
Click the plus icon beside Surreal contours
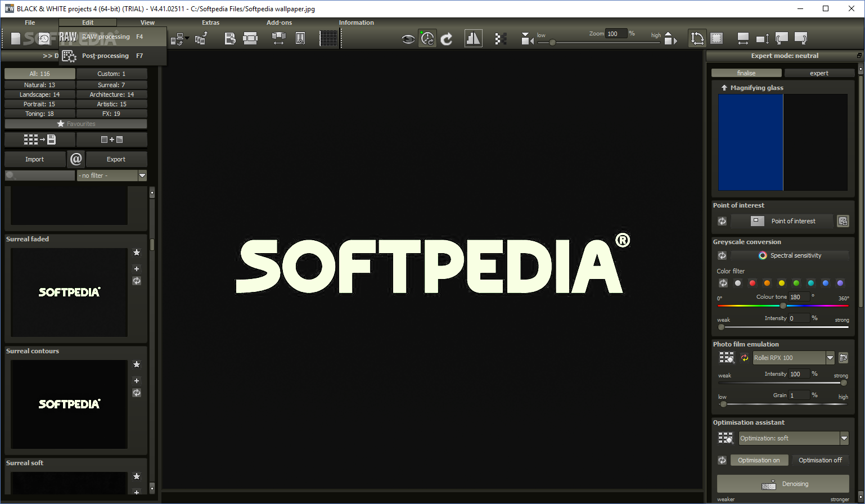pos(137,381)
